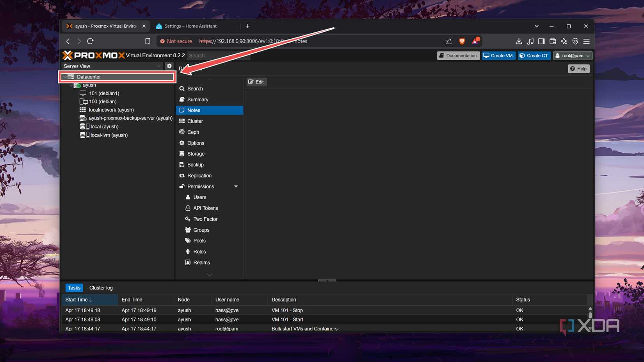Select the Summary icon in Datacenter sidebar
Screen dimensions: 644x362
pyautogui.click(x=182, y=99)
